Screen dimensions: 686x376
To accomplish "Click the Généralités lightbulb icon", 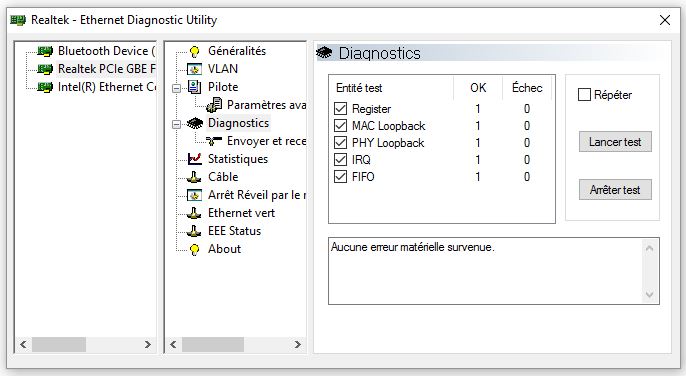I will coord(194,52).
